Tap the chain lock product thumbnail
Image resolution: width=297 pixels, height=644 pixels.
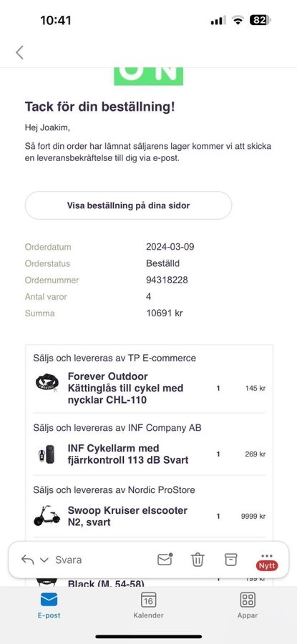47,383
